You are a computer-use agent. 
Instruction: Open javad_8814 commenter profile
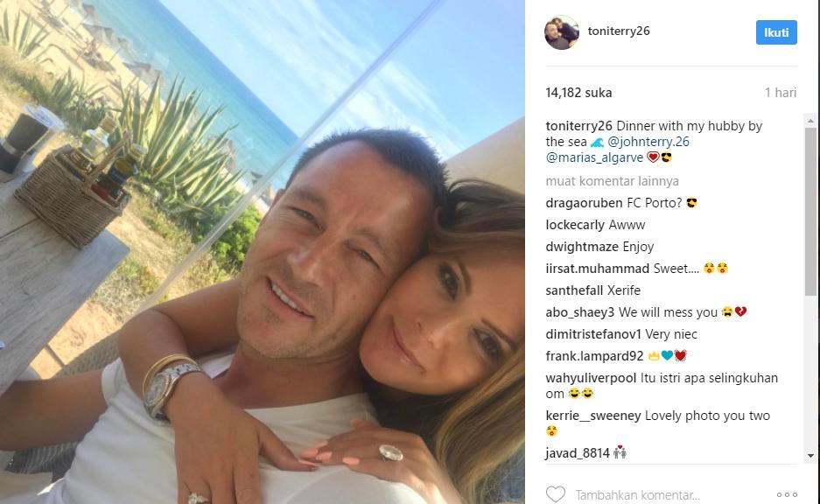tap(578, 452)
